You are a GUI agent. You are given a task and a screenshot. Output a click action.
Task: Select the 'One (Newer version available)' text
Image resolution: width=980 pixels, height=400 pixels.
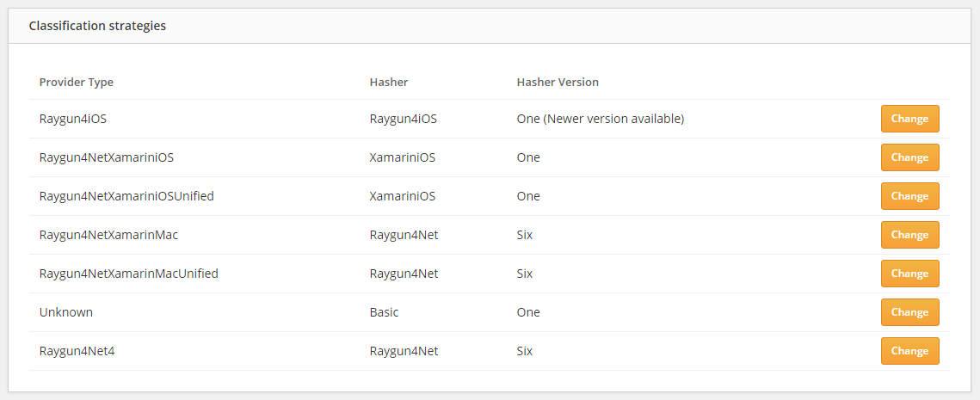(x=600, y=119)
